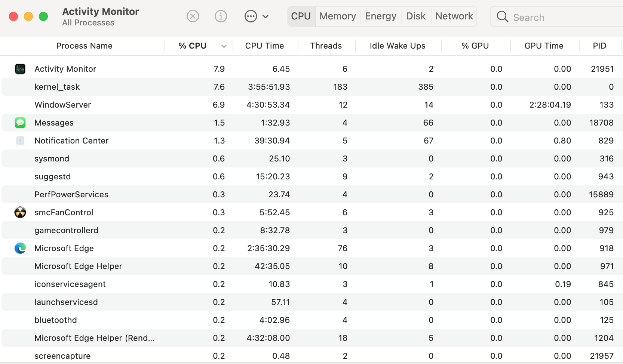The width and height of the screenshot is (623, 364).
Task: Click the Stop process (X) toolbar icon
Action: pos(193,16)
